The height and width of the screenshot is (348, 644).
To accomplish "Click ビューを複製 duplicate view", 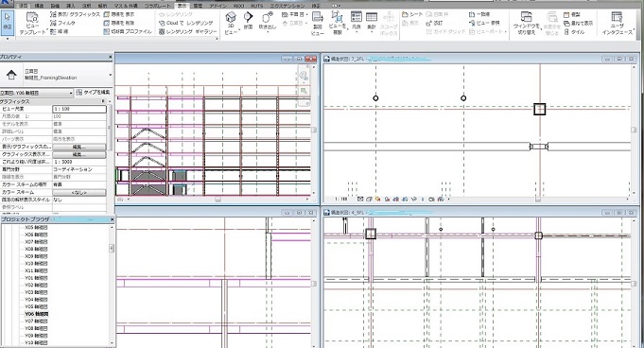I will (x=338, y=23).
